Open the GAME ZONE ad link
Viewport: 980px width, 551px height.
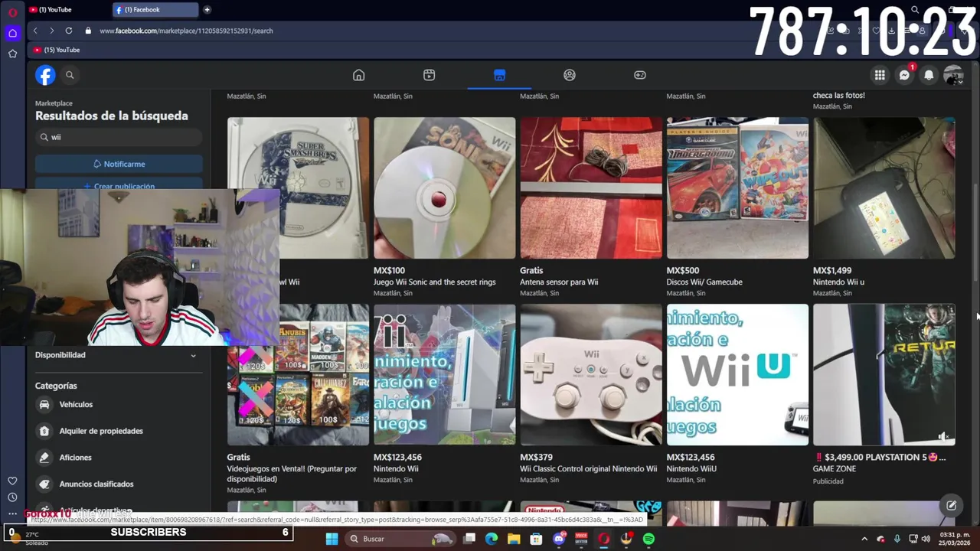[x=835, y=469]
